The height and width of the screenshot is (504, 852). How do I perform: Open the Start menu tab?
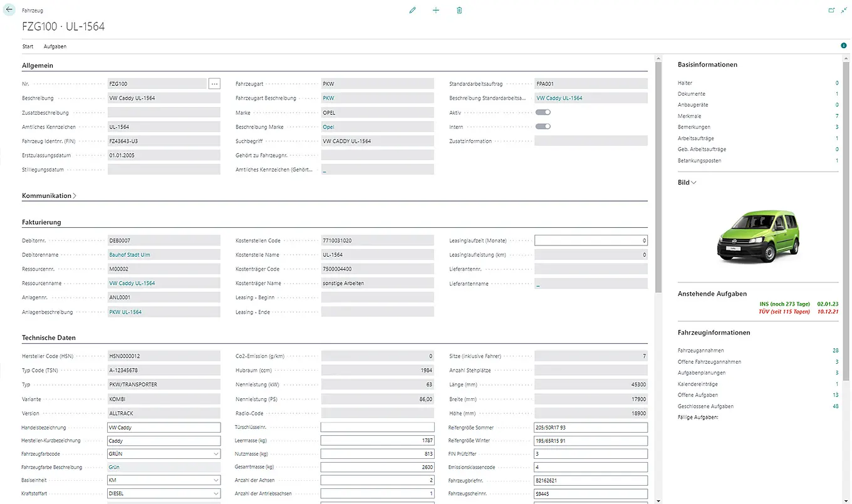click(28, 46)
